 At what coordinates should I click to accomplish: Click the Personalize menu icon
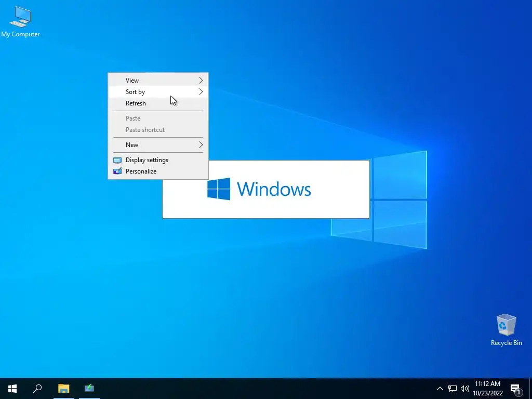117,171
